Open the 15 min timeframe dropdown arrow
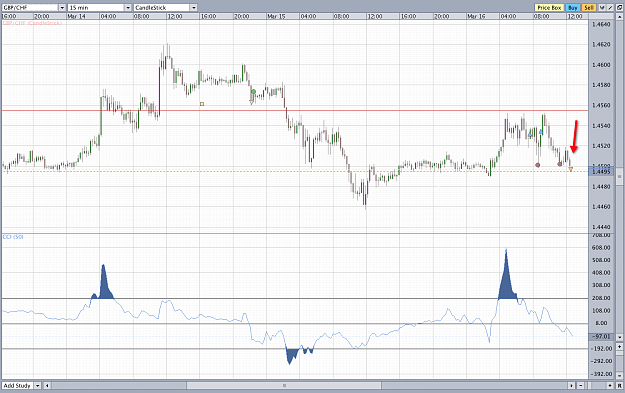Screen dimensions: 625x393 tap(128, 8)
